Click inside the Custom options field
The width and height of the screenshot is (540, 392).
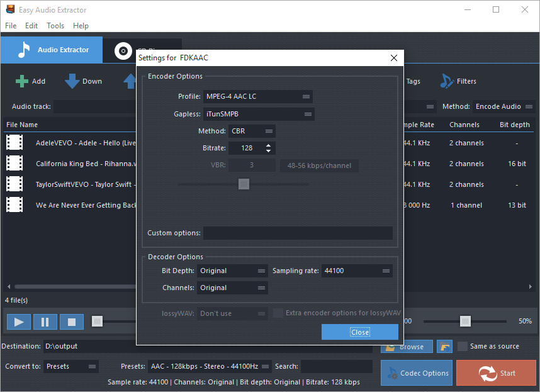(298, 233)
